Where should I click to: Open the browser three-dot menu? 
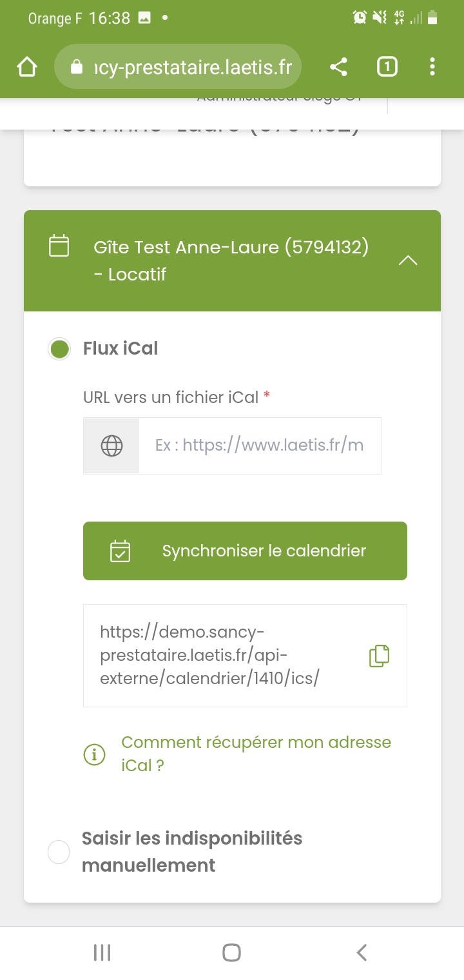pyautogui.click(x=432, y=66)
